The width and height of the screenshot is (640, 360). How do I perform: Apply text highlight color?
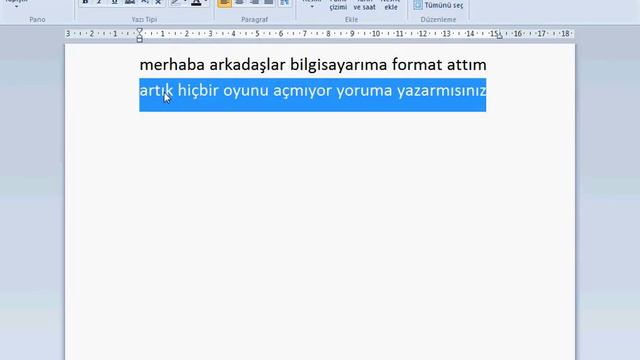point(176,2)
